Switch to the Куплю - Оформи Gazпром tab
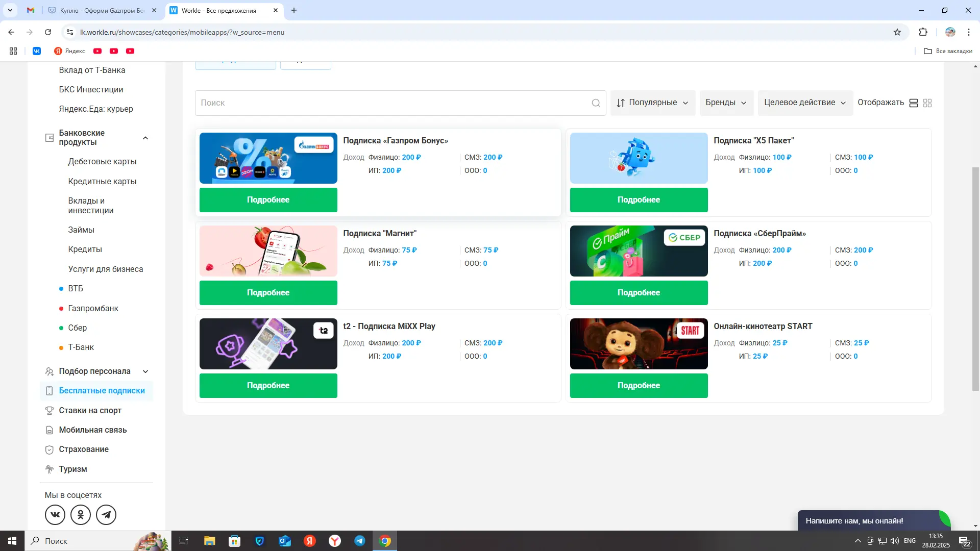980x551 pixels. tap(102, 10)
